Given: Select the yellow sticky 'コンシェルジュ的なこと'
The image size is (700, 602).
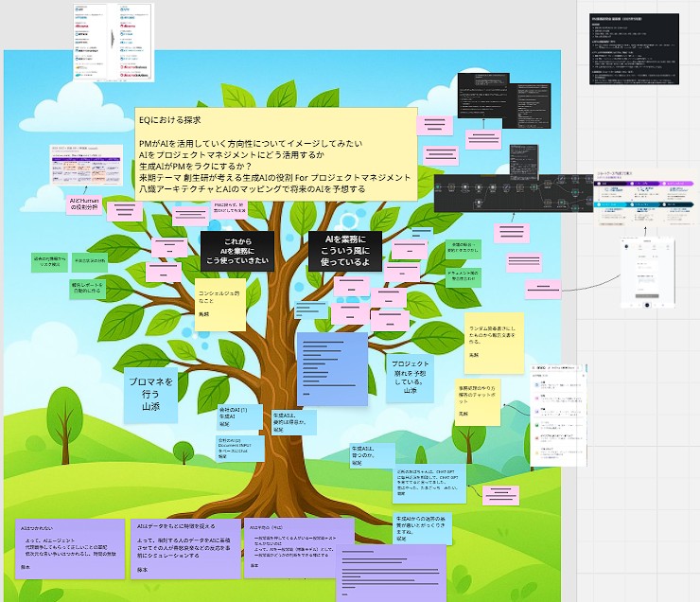Looking at the screenshot, I should pos(220,305).
